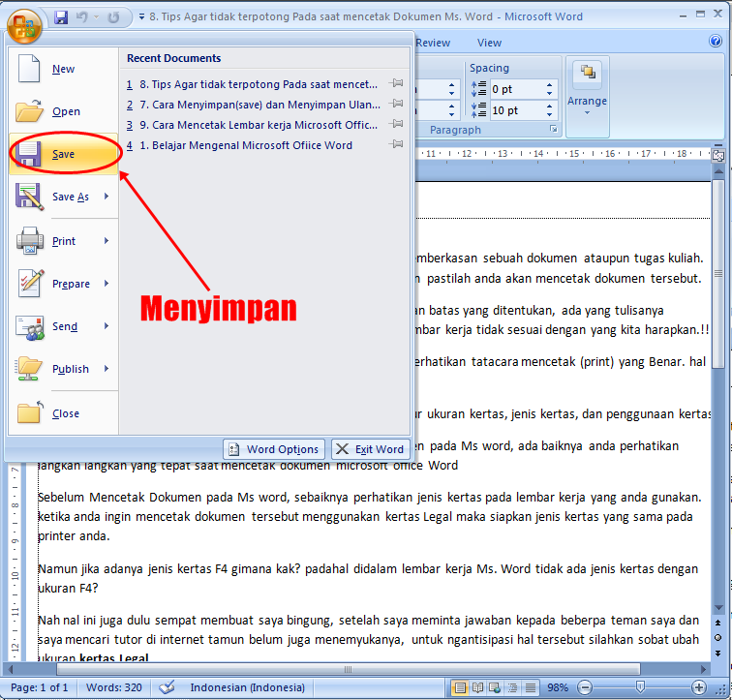Choose Print from the Office menu
The height and width of the screenshot is (700, 732).
tap(63, 241)
